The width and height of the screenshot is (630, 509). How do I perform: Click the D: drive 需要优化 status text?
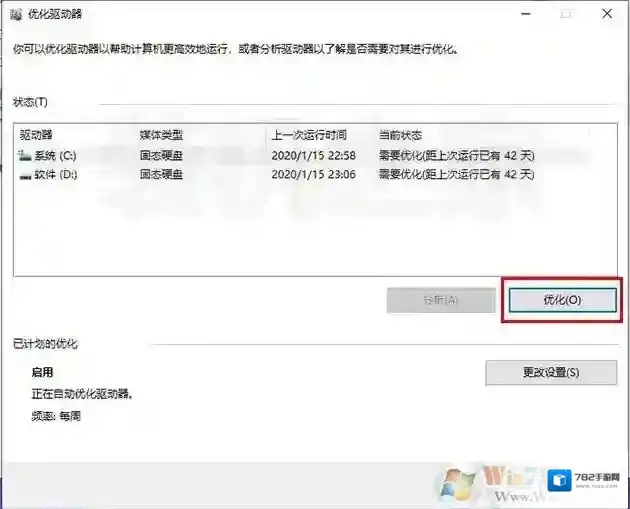457,174
